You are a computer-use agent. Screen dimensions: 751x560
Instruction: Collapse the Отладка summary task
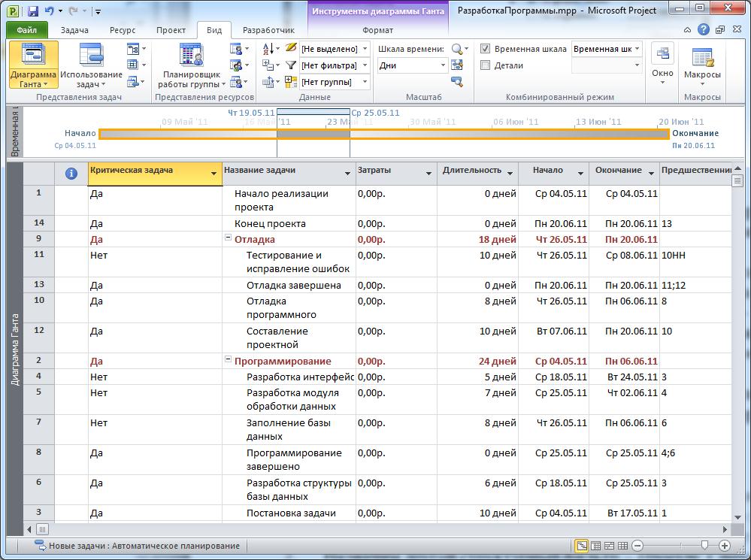[229, 238]
